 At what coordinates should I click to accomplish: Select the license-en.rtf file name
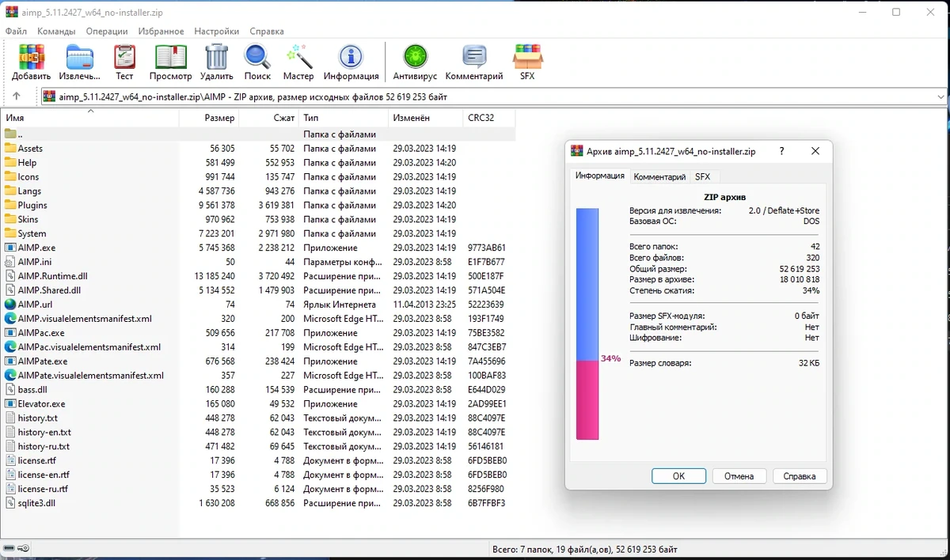[x=44, y=475]
